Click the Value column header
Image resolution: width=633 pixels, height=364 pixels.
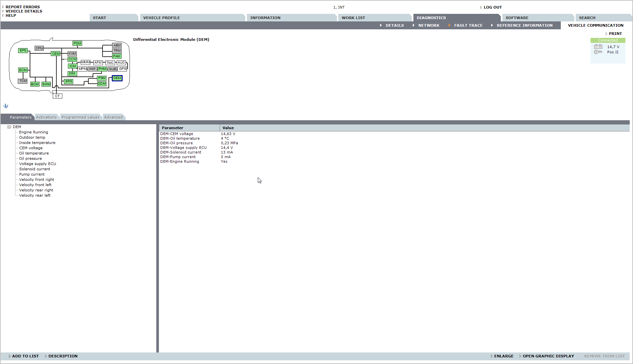(228, 128)
